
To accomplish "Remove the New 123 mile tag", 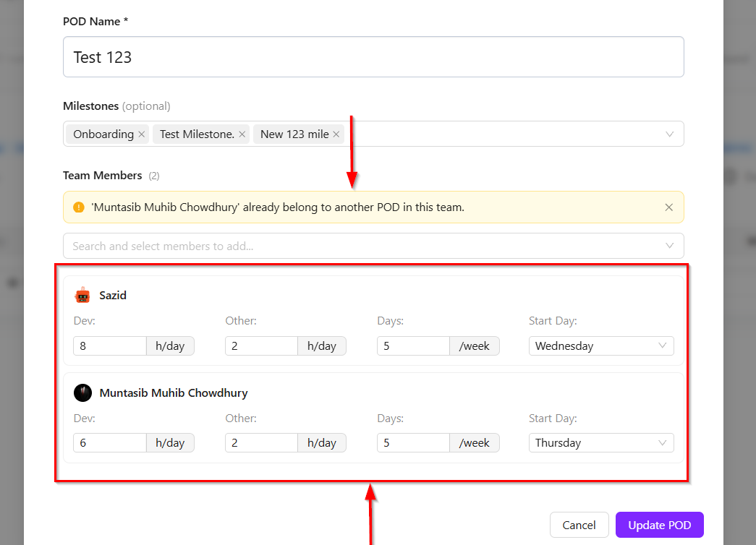I will pos(336,134).
